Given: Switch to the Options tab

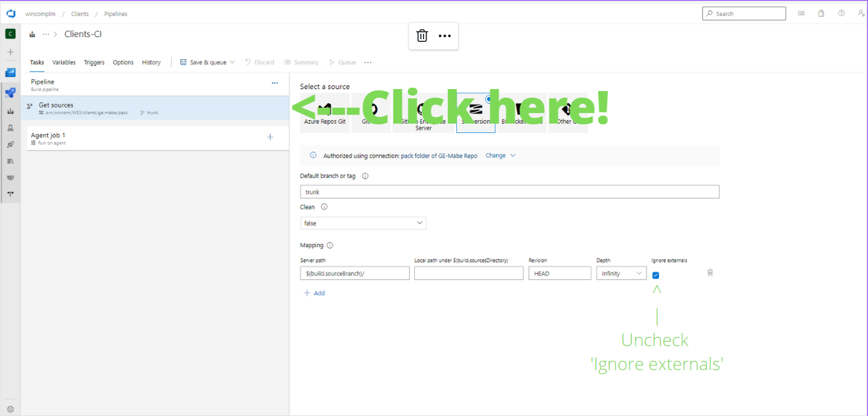Looking at the screenshot, I should point(123,62).
